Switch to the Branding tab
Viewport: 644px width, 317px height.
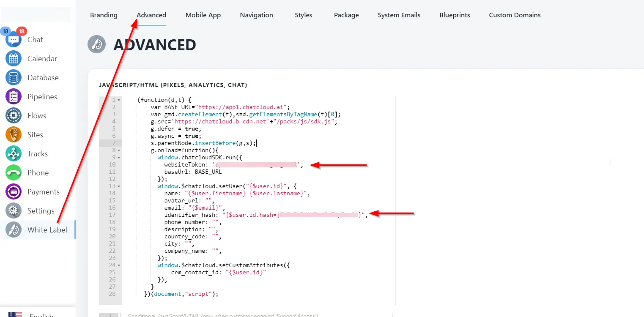click(104, 15)
